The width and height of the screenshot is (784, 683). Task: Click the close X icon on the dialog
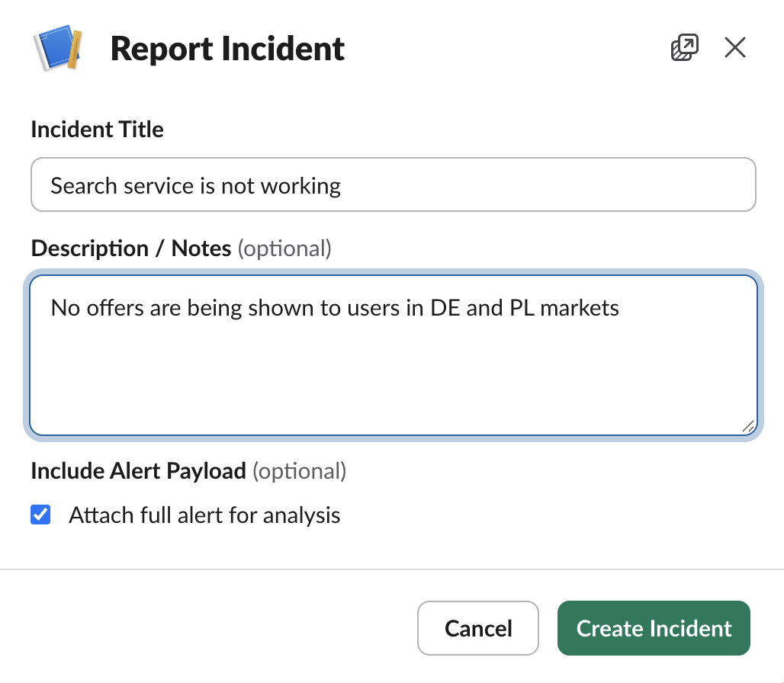pos(734,47)
